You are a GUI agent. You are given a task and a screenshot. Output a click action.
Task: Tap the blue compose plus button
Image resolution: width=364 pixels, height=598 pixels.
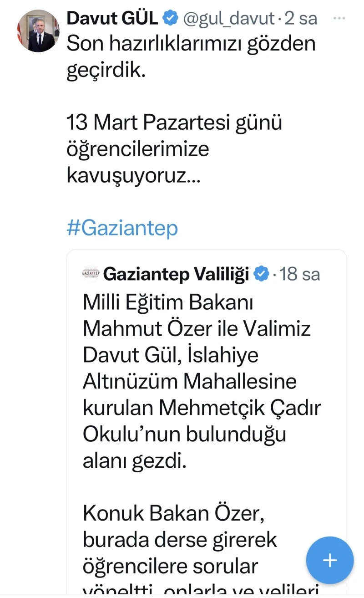(329, 560)
